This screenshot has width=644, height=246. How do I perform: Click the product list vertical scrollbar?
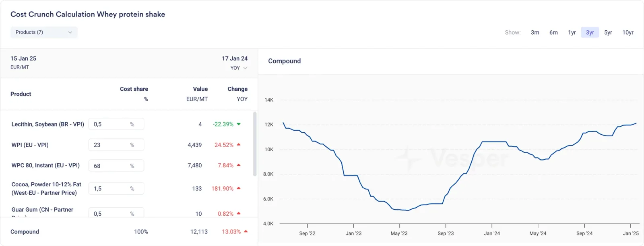255,144
